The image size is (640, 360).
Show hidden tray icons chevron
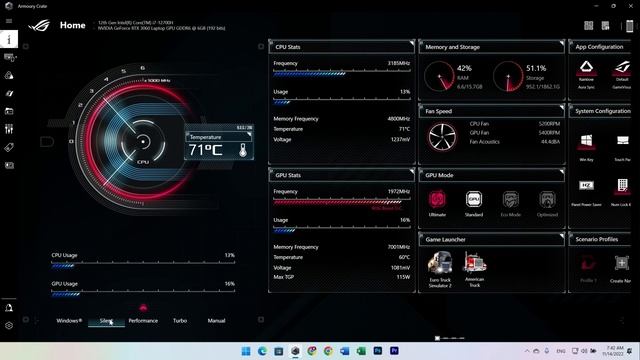(x=527, y=351)
